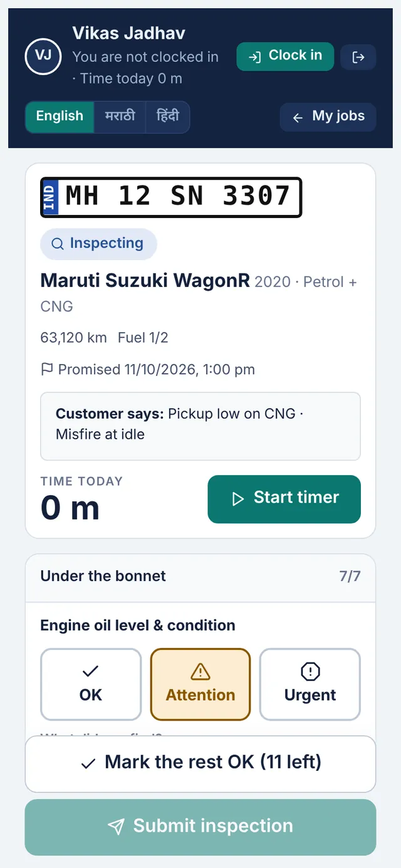Click the logout arrow icon button
401x868 pixels.
coord(358,57)
